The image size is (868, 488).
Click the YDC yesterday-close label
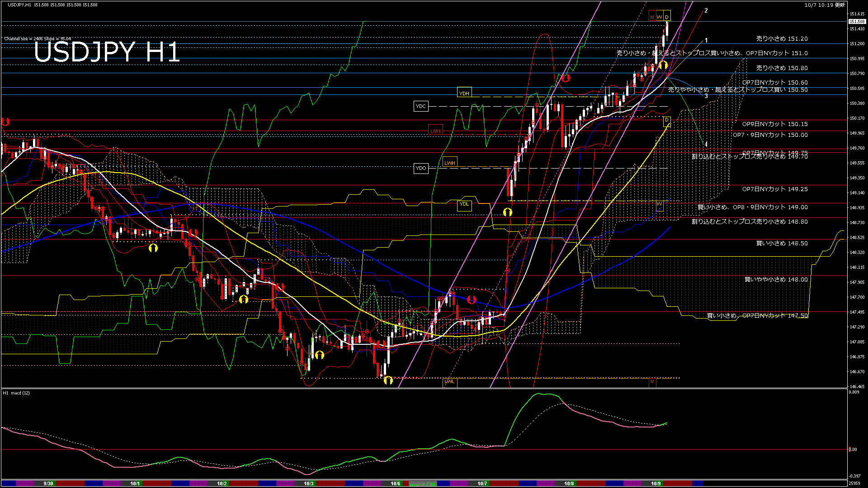[421, 107]
